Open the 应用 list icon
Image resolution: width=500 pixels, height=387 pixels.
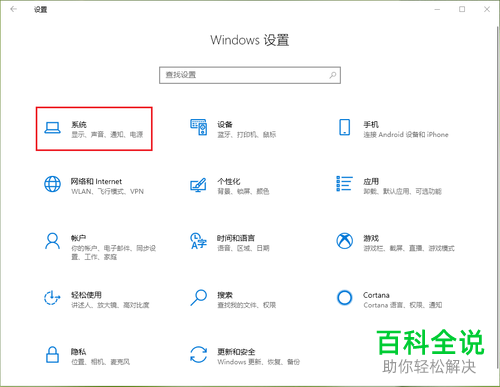(344, 184)
